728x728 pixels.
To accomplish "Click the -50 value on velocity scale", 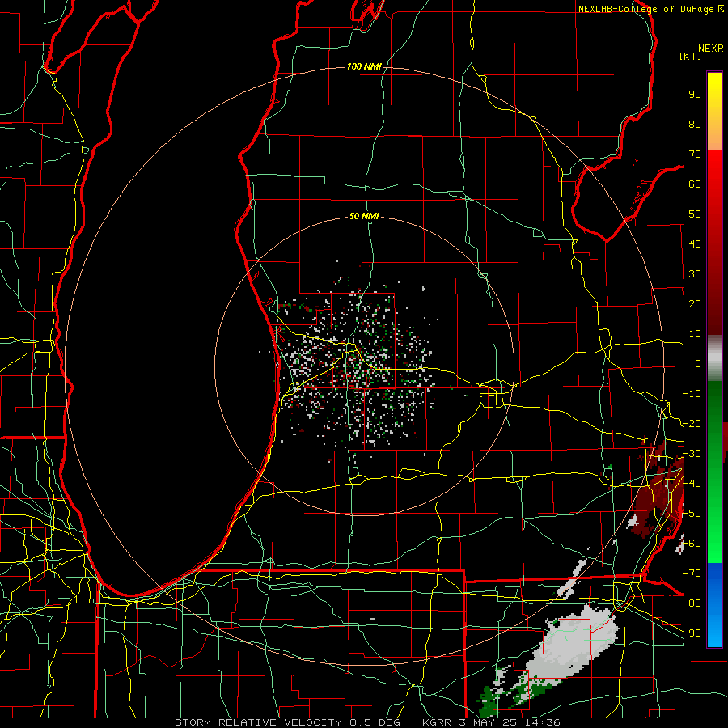I will [x=692, y=514].
